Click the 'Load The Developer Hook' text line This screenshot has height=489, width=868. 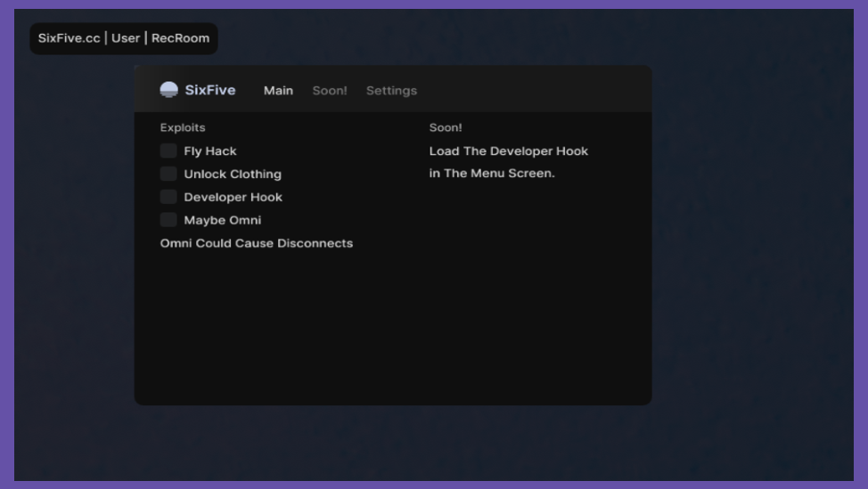[x=509, y=151]
